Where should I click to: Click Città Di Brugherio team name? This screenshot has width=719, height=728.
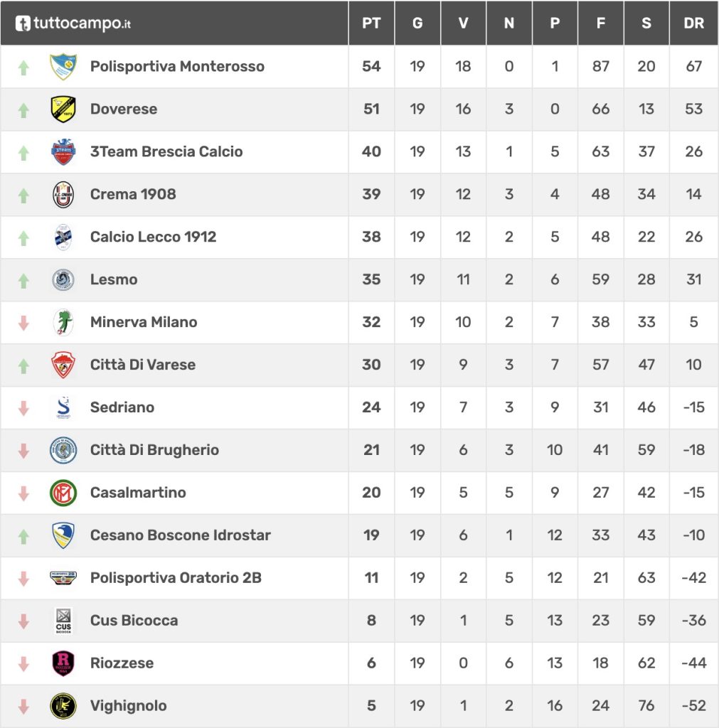pos(154,450)
